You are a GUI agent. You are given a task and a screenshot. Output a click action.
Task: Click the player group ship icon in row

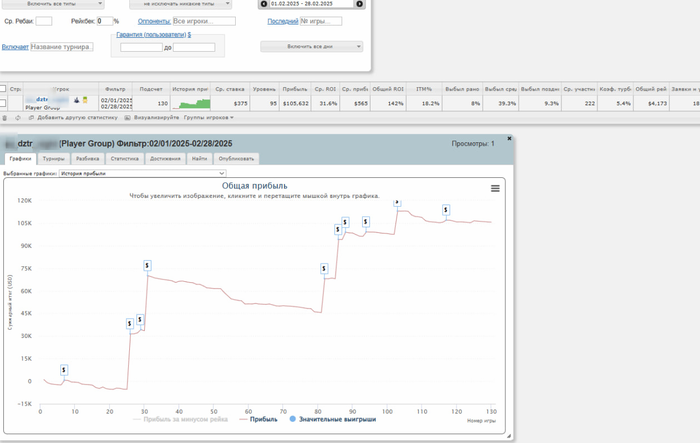(x=76, y=100)
